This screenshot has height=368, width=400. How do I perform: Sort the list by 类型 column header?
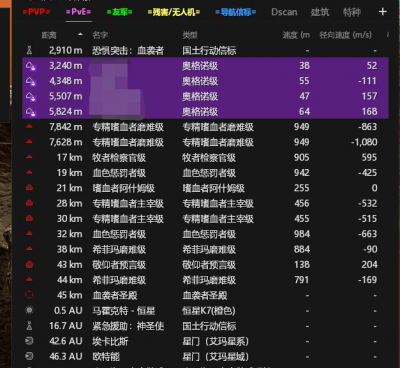tap(190, 35)
